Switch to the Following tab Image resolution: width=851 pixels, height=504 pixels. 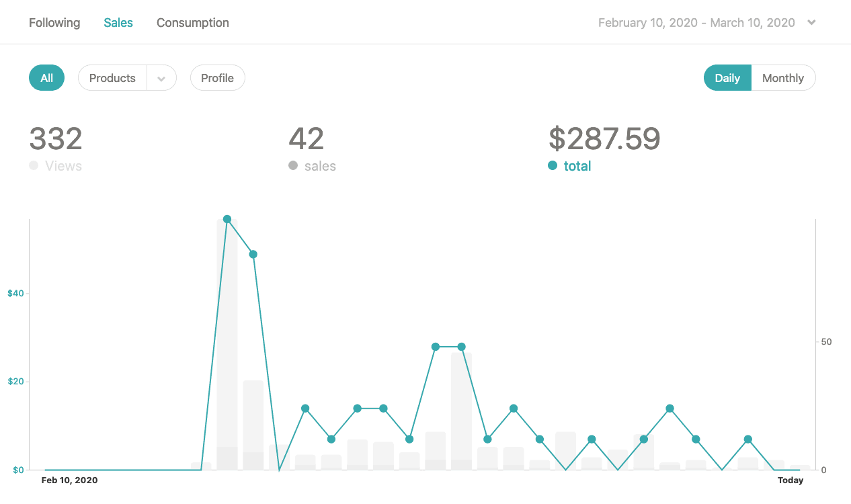pos(54,22)
